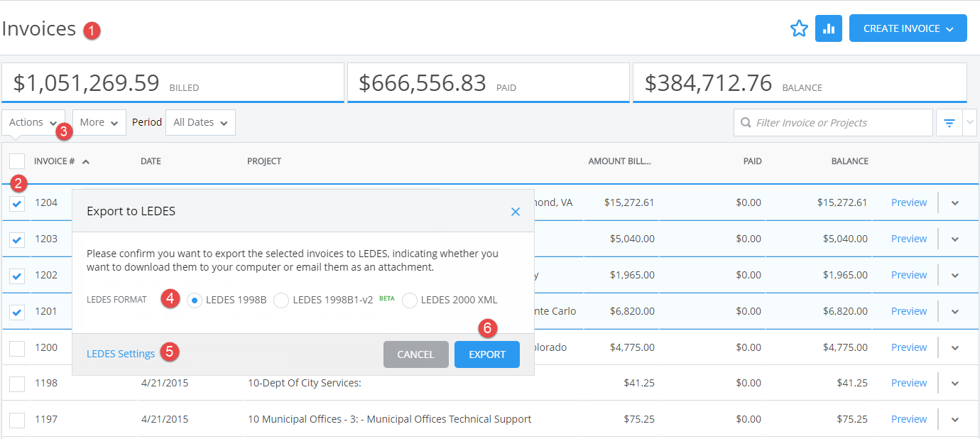Uncheck the checkbox for invoice 1204
Screen dimensions: 980x439
16,202
